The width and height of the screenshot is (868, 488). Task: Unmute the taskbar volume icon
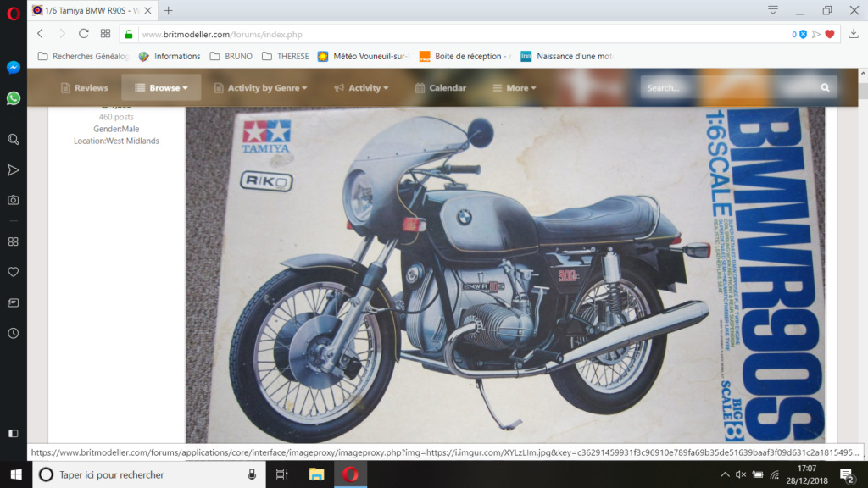[741, 474]
